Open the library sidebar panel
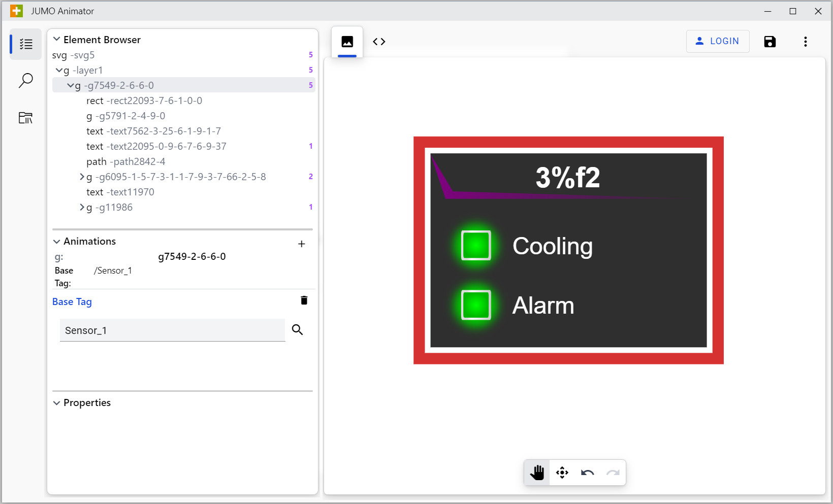Viewport: 833px width, 504px height. coord(26,118)
